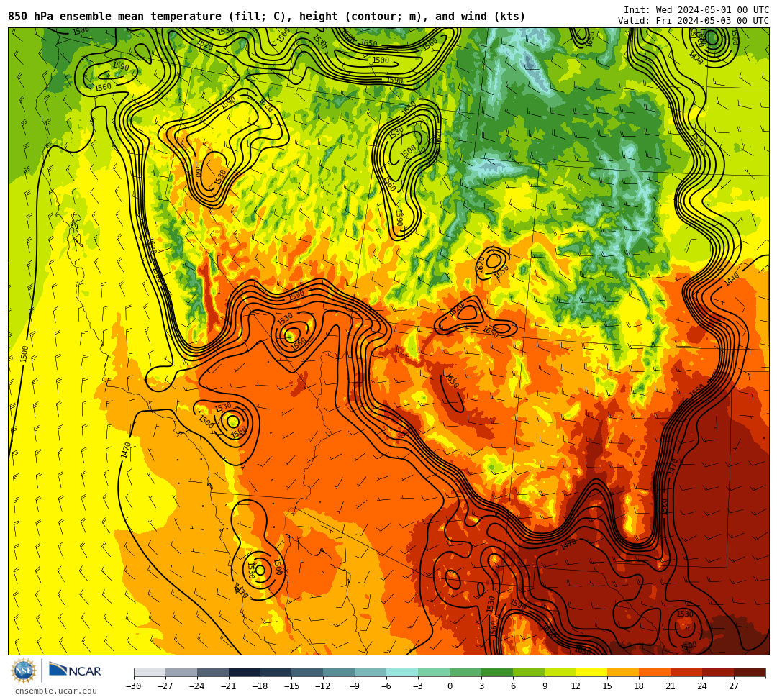The height and width of the screenshot is (700, 777).
Task: Click the -30 to -27 colorbar swatch
Action: tap(150, 672)
